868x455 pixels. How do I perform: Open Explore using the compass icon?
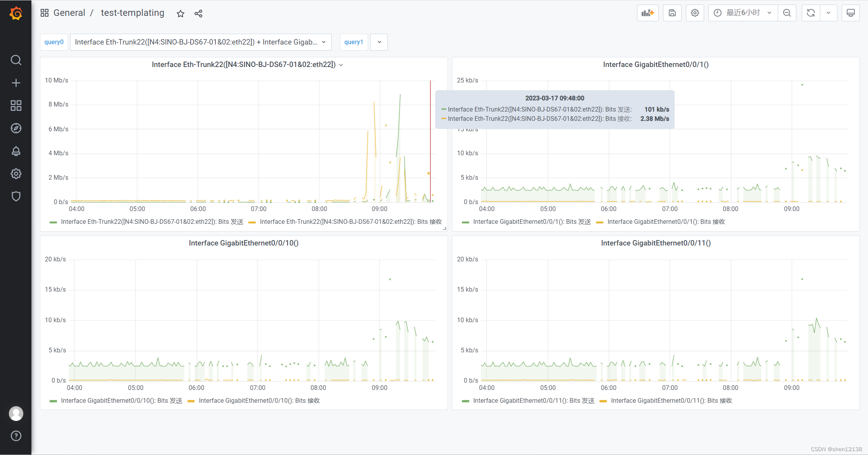point(16,128)
